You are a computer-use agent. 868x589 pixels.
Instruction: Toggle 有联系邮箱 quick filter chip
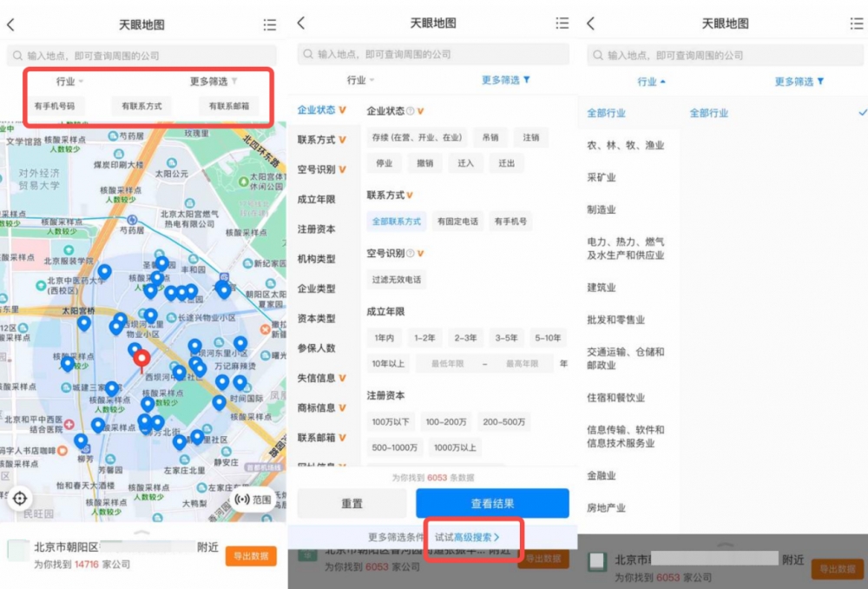228,106
